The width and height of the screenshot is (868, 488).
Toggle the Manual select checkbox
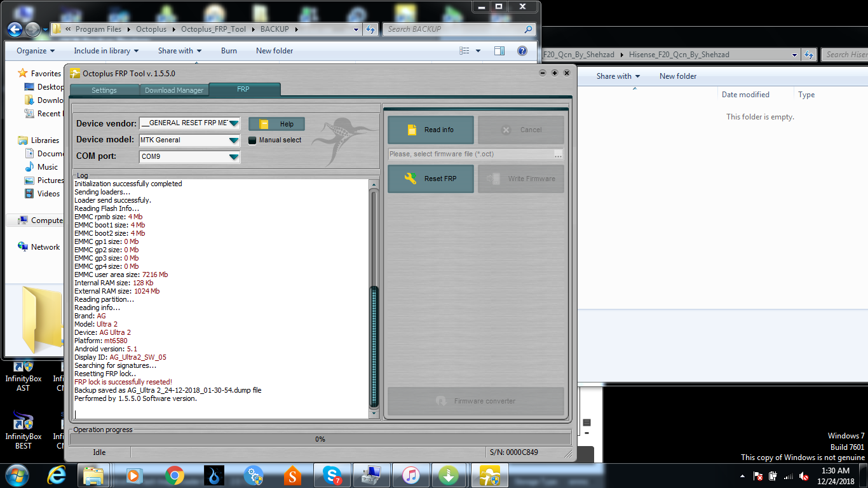pos(252,140)
